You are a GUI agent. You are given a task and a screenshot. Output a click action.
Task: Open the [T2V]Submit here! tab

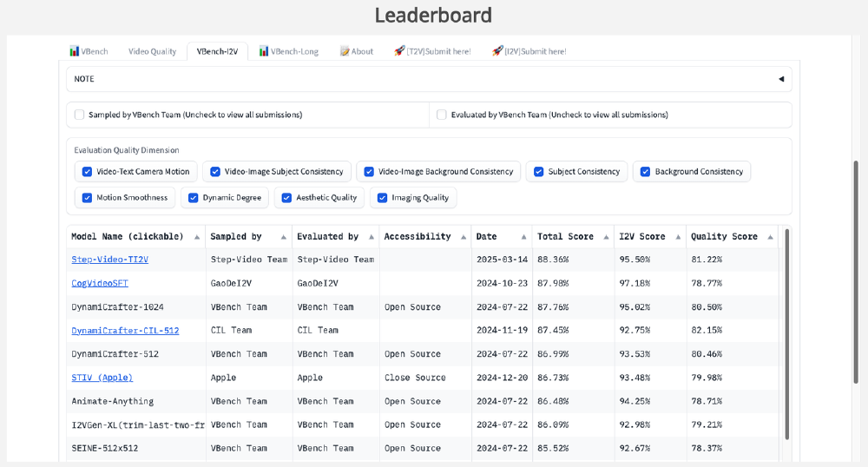tap(432, 52)
